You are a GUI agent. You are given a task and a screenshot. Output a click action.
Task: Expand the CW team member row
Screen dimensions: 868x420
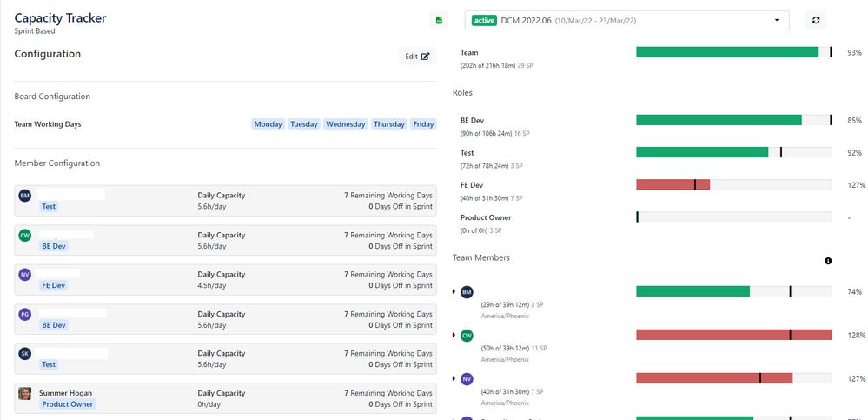pyautogui.click(x=454, y=335)
